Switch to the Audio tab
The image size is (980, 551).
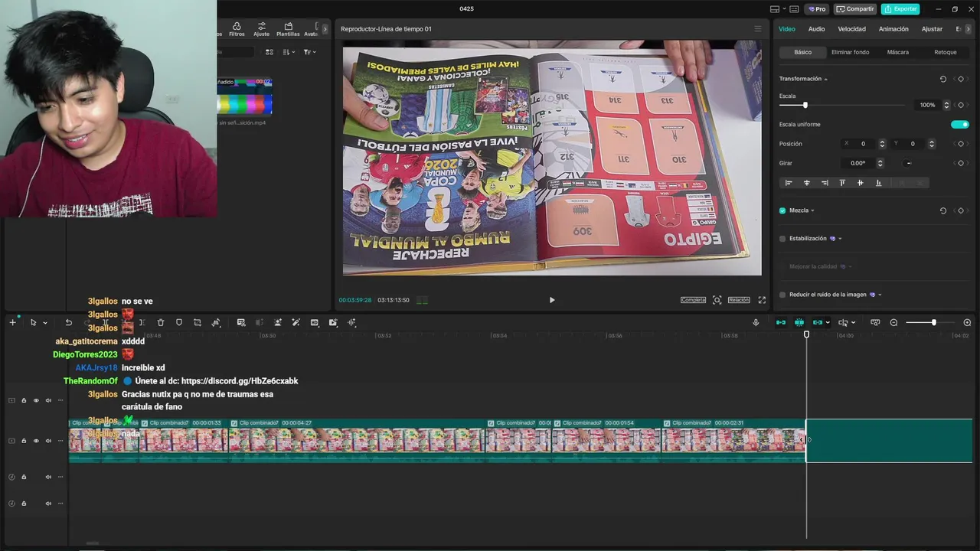point(816,29)
